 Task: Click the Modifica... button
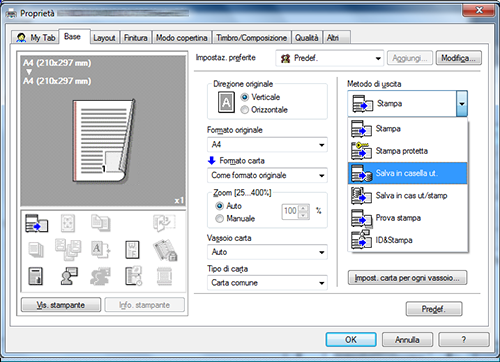point(459,58)
